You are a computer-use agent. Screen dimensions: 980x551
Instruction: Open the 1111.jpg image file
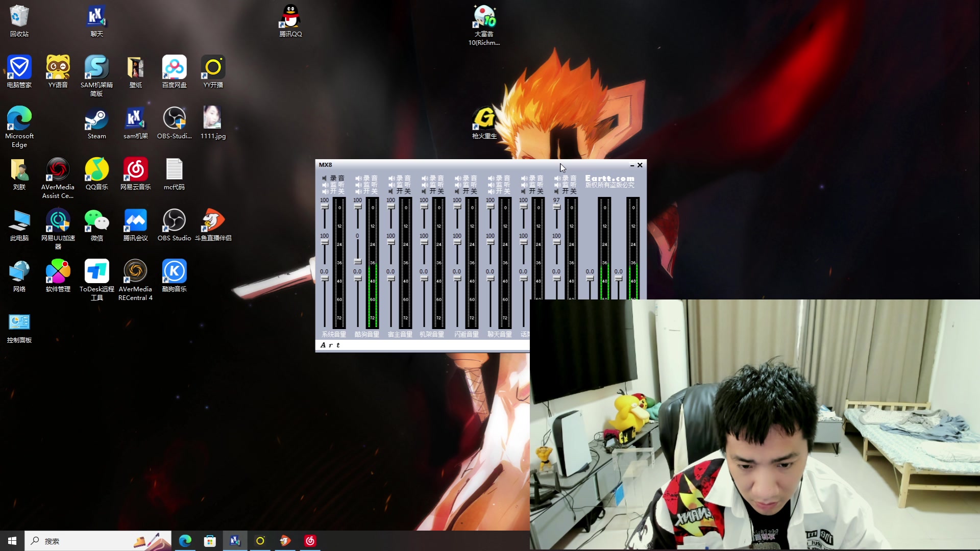point(213,123)
